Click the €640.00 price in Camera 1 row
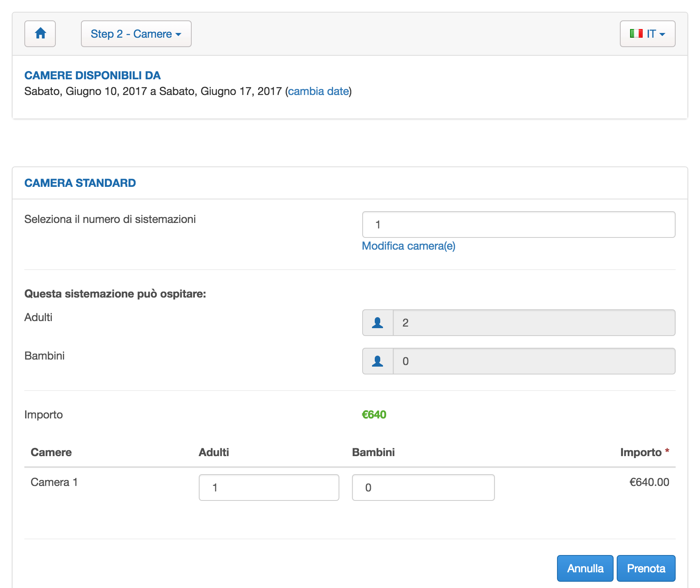This screenshot has height=588, width=700. click(x=649, y=482)
